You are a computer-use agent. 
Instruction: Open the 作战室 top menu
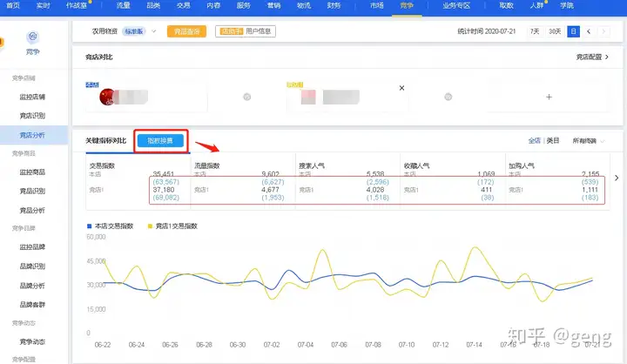pos(77,5)
